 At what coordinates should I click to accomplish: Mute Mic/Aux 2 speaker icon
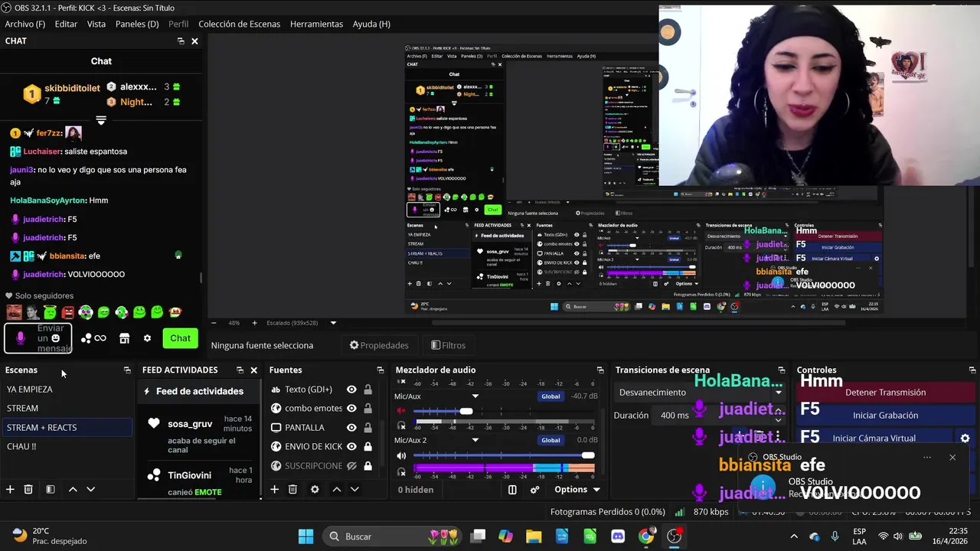coord(401,455)
